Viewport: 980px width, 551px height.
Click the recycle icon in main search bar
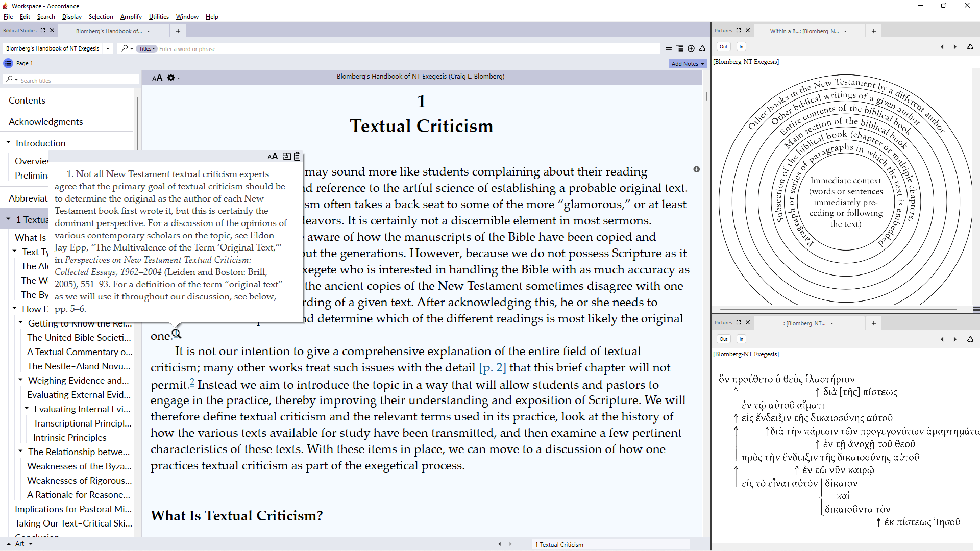click(702, 48)
